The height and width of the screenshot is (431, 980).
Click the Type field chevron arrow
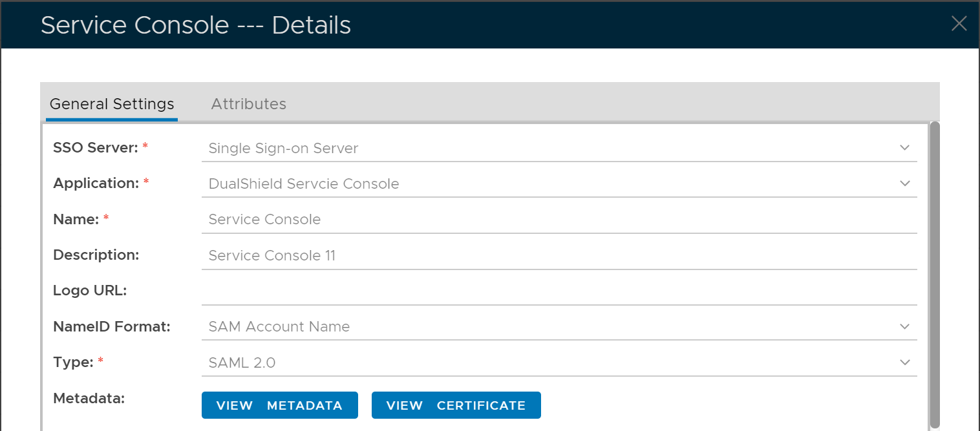pos(904,363)
